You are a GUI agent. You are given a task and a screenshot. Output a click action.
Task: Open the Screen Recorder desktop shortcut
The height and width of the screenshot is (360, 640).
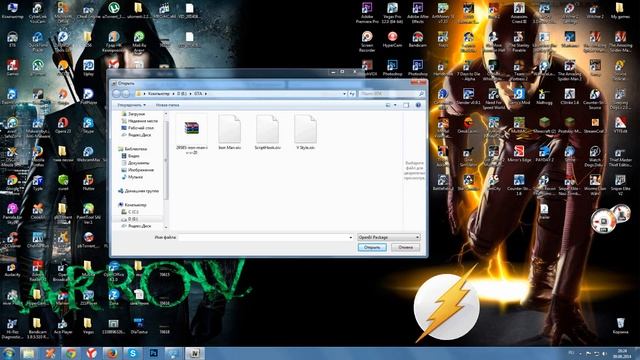(x=367, y=42)
